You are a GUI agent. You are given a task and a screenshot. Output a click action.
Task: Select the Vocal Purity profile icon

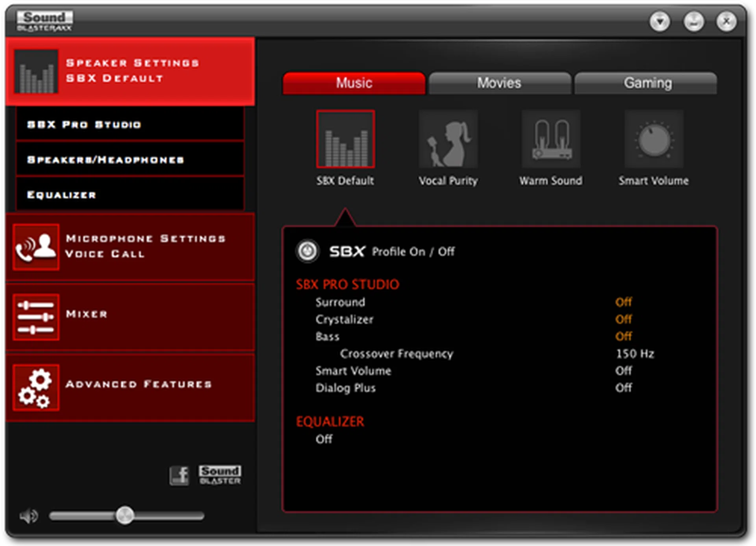pos(448,139)
